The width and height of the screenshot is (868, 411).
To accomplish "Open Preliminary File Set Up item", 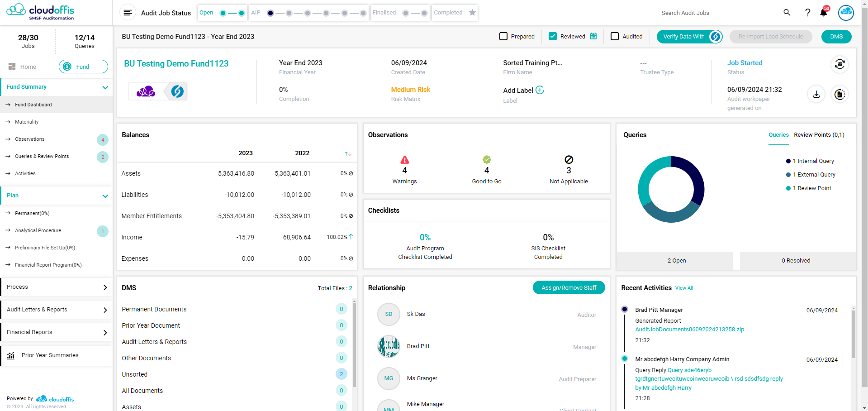I will 56,248.
